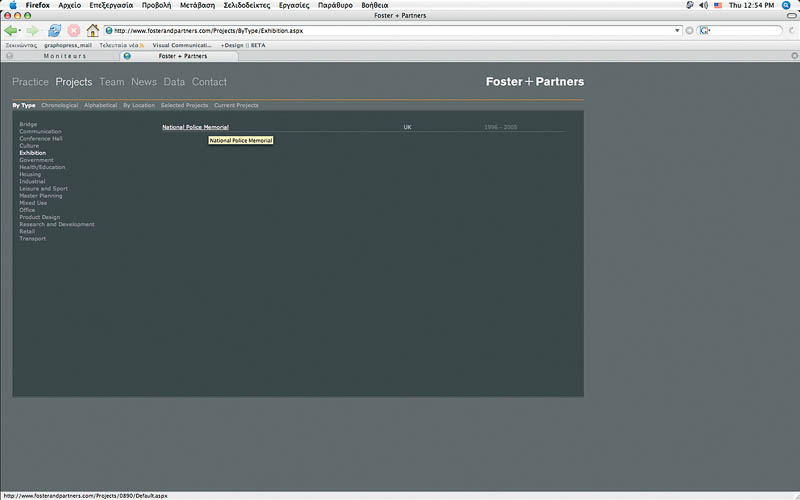This screenshot has height=500, width=800.
Task: Go to the News section
Action: (x=144, y=82)
